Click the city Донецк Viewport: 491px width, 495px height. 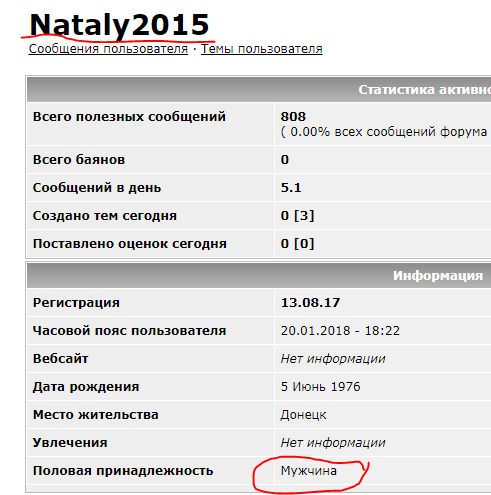[x=303, y=415]
